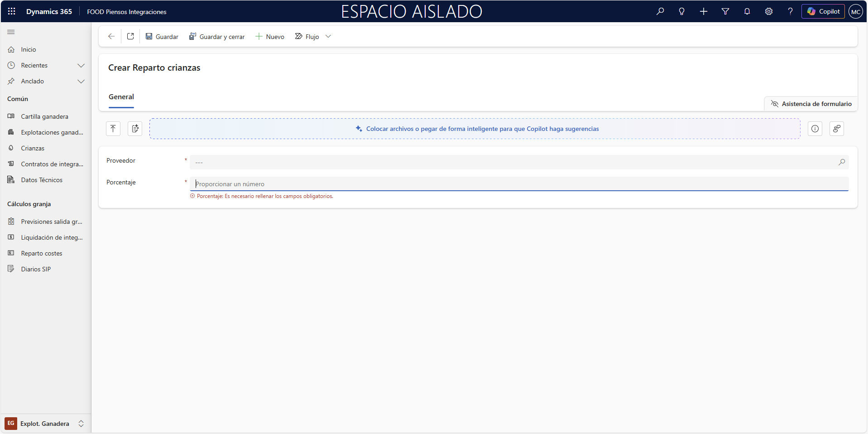Expand the Anclado section
Viewport: 868px width, 434px height.
[81, 81]
